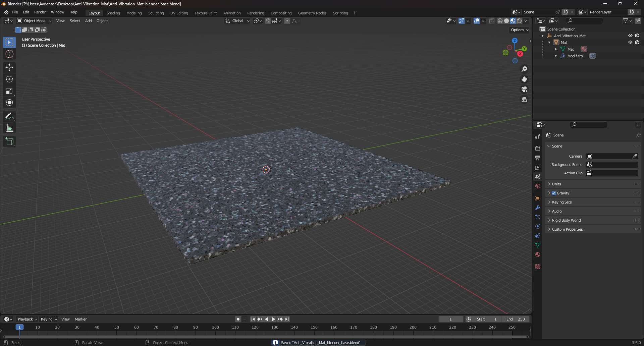Click frame 100 on the timeline

coord(215,327)
